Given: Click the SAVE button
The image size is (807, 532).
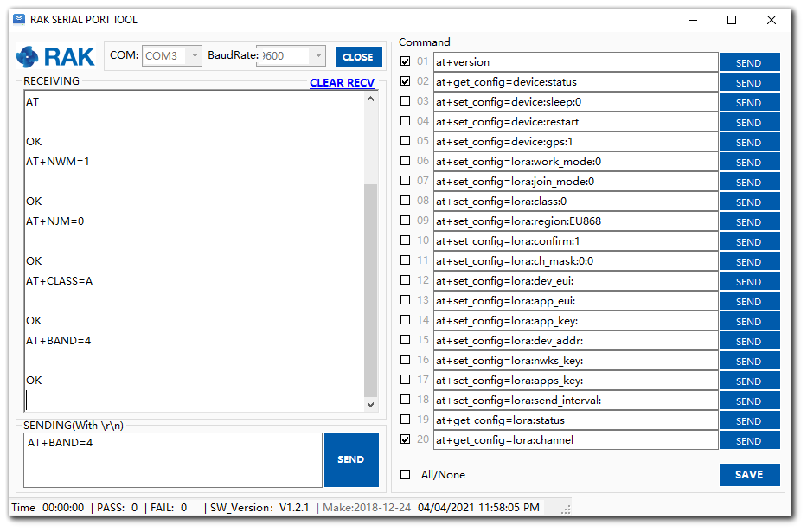Looking at the screenshot, I should coord(749,474).
